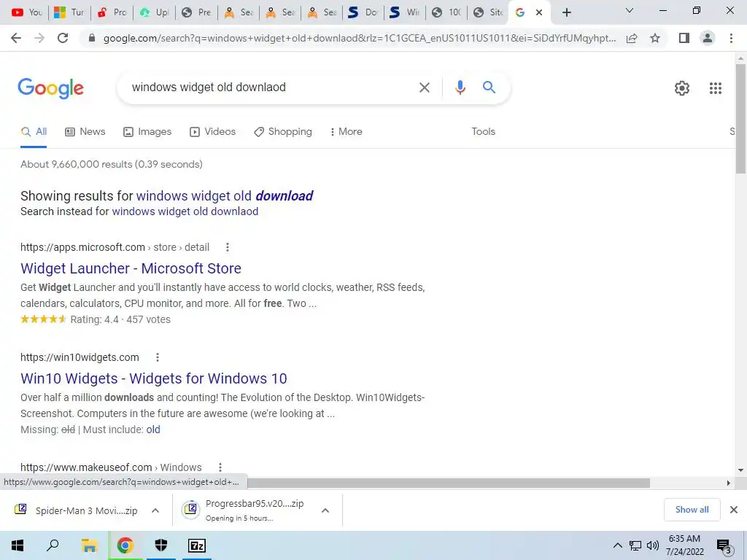Close the active Google tab
Viewport: 747px width, 560px height.
pyautogui.click(x=539, y=12)
